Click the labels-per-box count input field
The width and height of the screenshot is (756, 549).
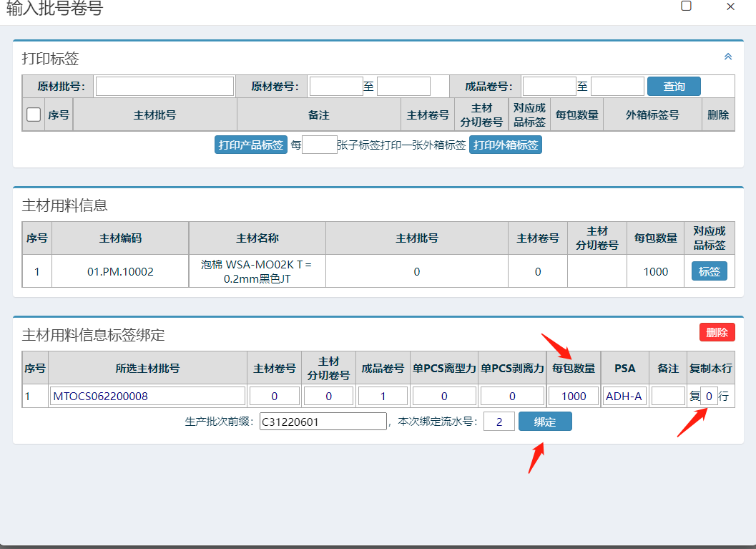320,145
